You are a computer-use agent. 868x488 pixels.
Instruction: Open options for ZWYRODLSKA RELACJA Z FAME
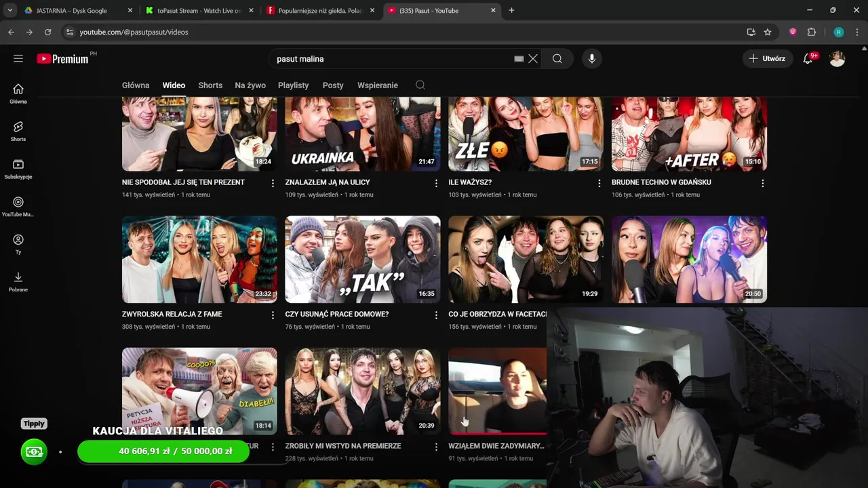273,315
